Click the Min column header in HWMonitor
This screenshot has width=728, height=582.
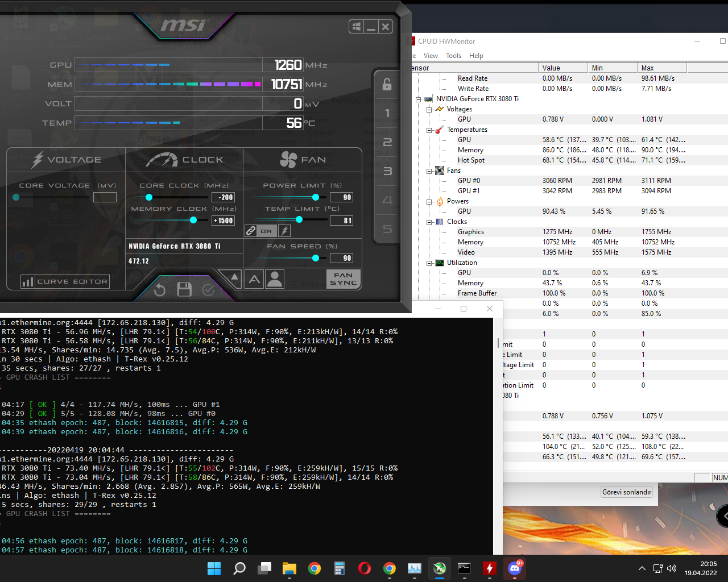pos(613,68)
